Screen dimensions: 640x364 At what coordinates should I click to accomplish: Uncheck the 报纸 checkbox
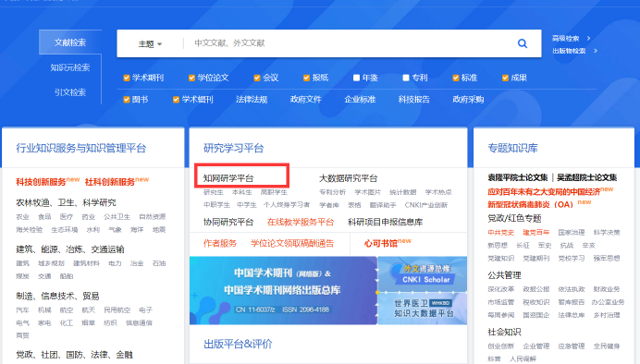[x=306, y=78]
